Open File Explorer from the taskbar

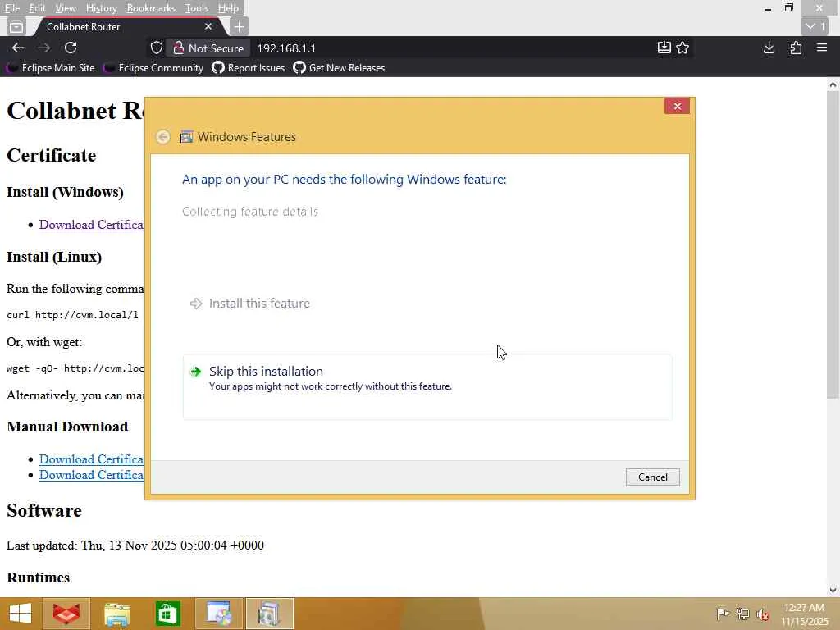[x=116, y=614]
